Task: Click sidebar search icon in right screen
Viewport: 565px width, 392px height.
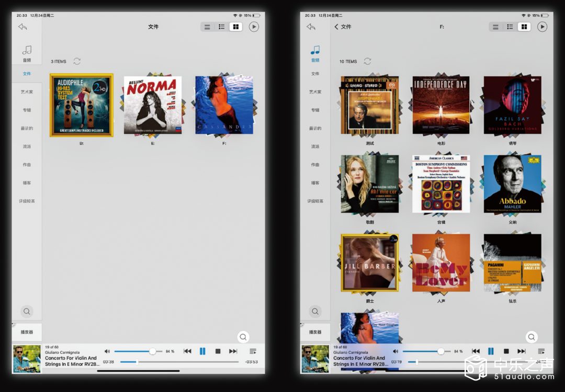Action: [x=315, y=312]
